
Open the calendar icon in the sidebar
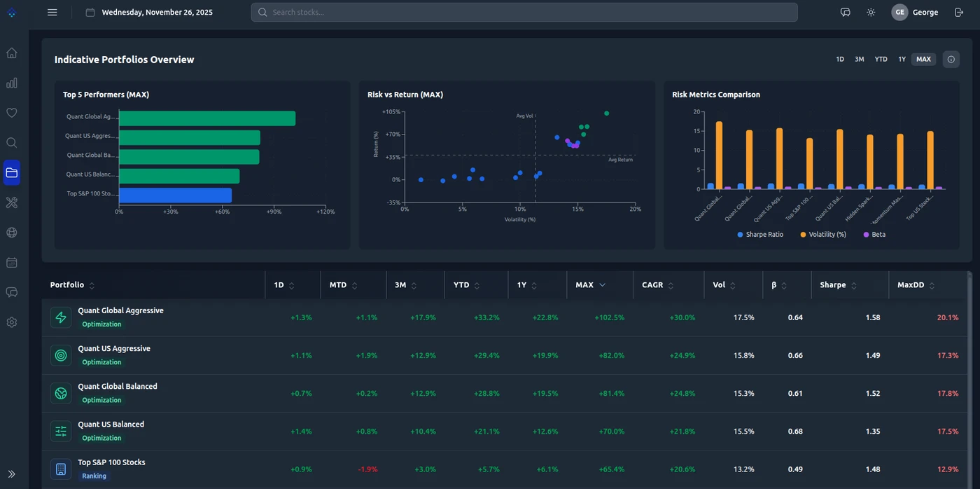[x=12, y=263]
